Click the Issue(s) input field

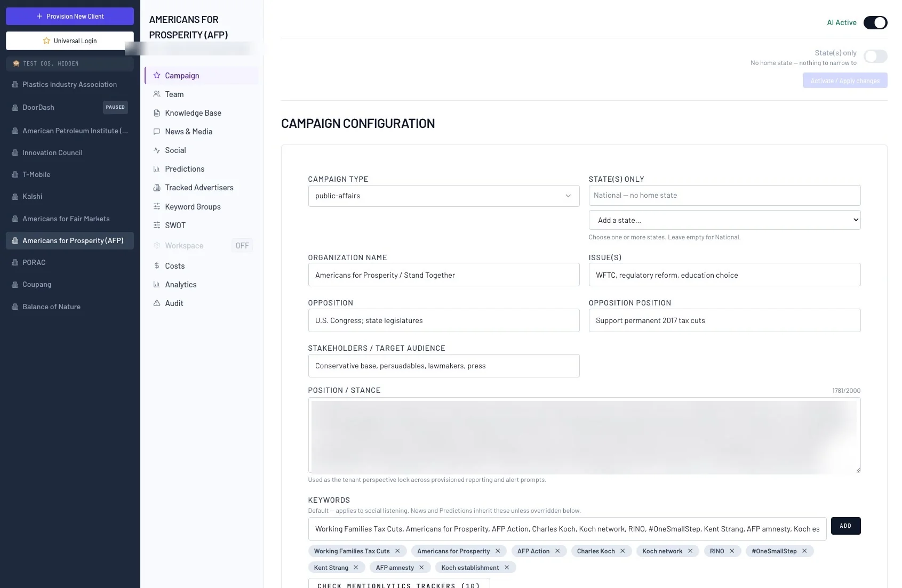coord(724,275)
